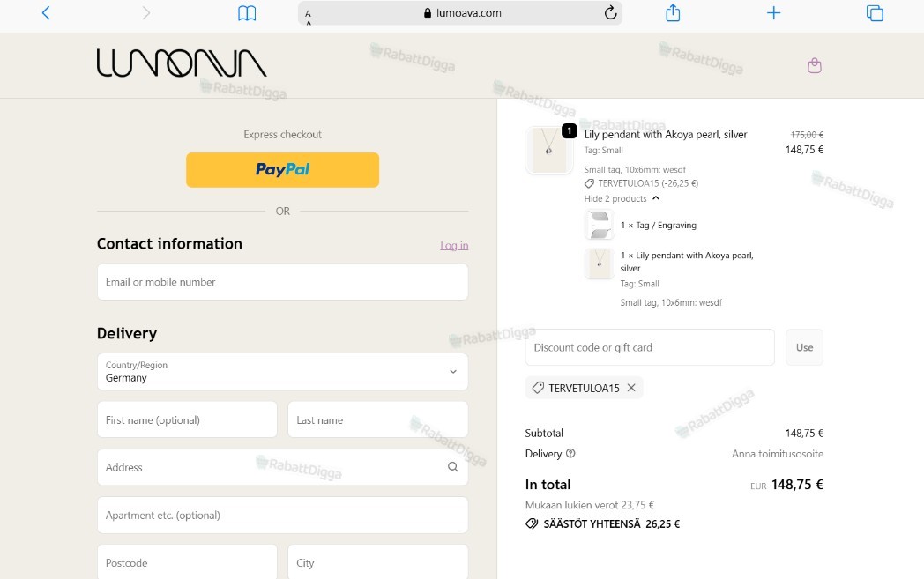924x579 pixels.
Task: Select the Postcode field
Action: click(x=187, y=562)
